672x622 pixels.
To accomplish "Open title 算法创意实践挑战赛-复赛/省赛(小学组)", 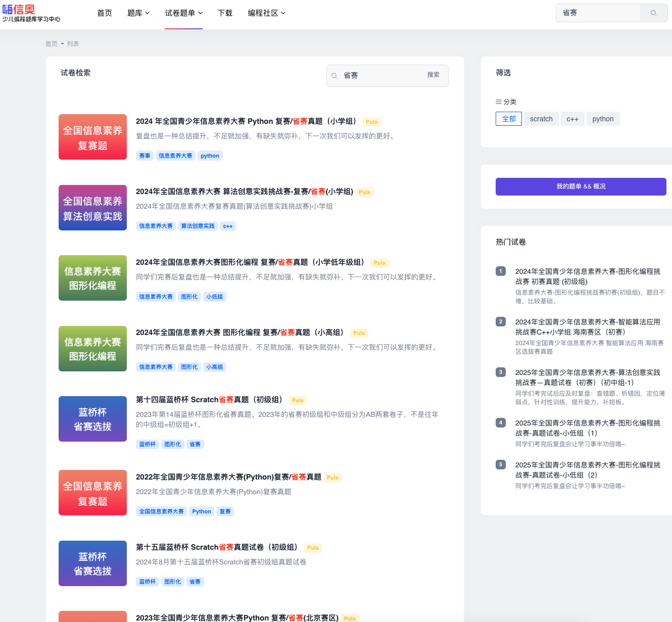I will coord(245,192).
